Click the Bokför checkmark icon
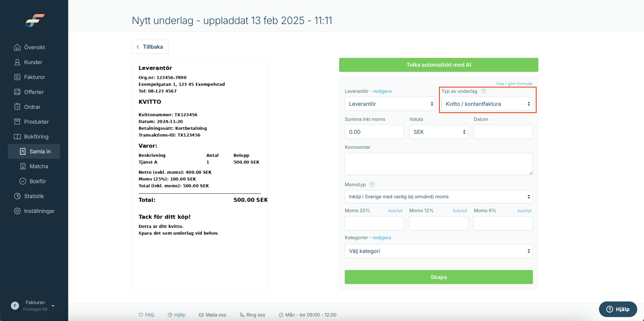Screen dimensions: 644x321 coord(23,181)
